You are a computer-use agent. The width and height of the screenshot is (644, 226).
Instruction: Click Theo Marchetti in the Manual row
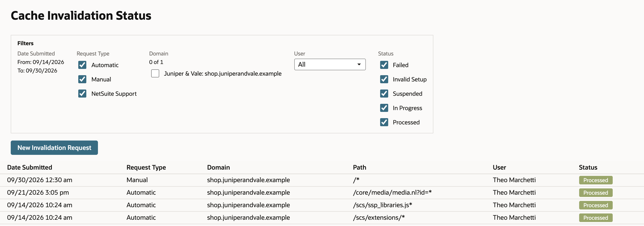[x=514, y=180]
